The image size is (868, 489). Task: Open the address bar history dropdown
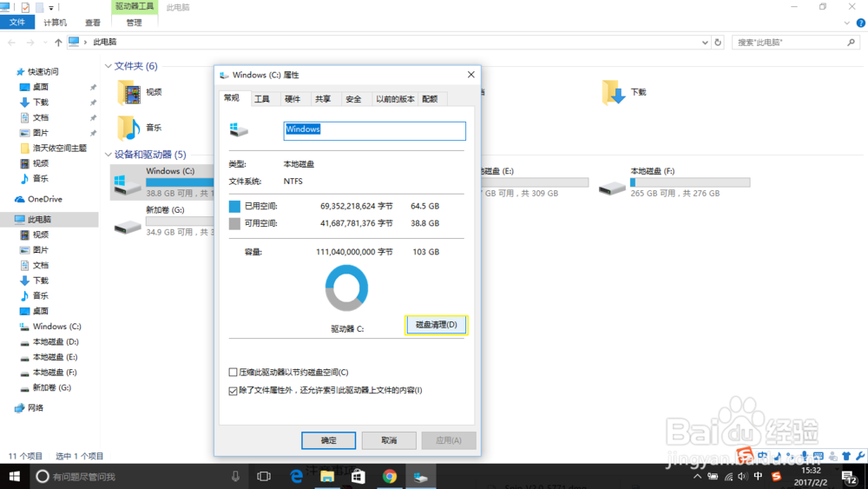pos(705,42)
